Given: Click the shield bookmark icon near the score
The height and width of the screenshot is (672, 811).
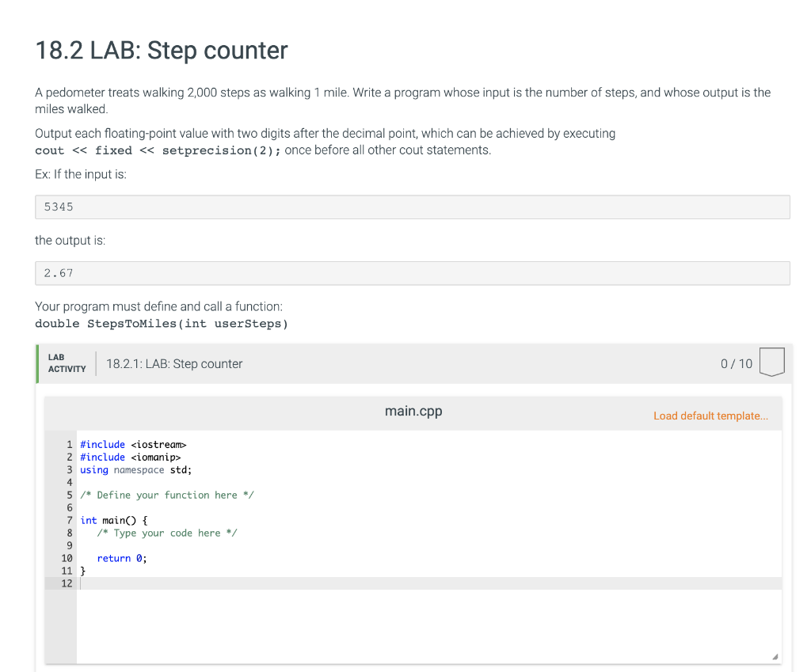Looking at the screenshot, I should coord(771,363).
